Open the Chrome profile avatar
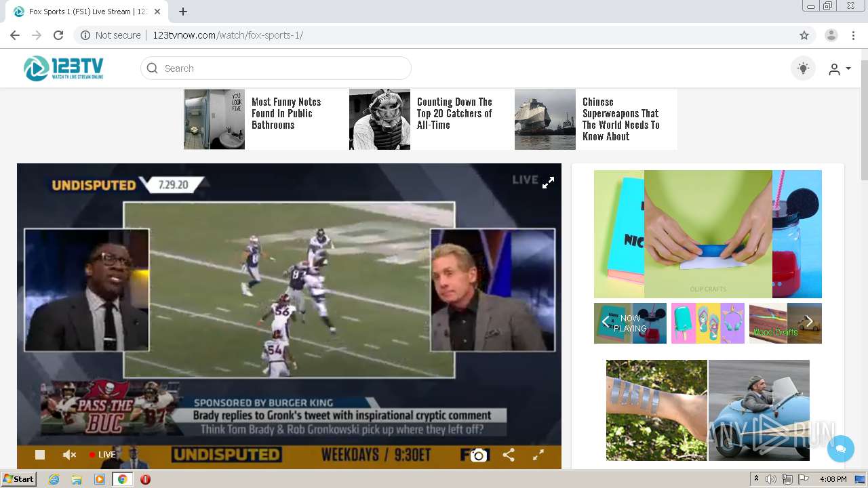 [831, 35]
